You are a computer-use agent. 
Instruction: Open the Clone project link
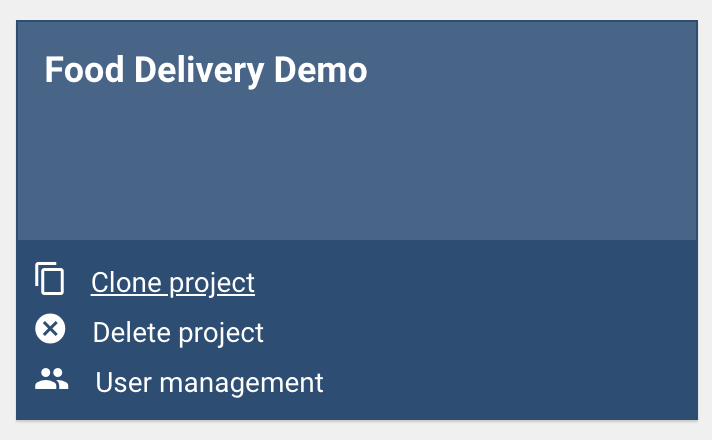coord(172,283)
